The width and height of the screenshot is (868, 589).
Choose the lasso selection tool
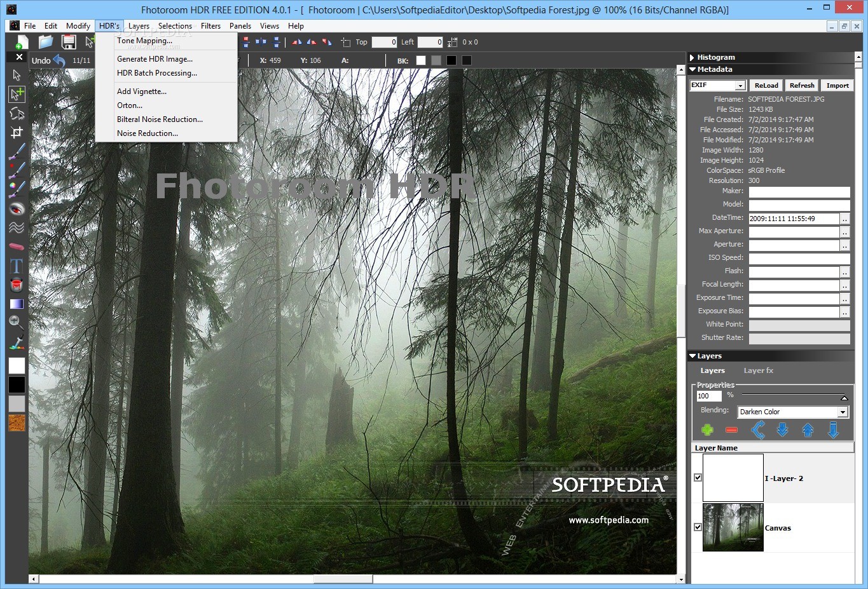17,113
